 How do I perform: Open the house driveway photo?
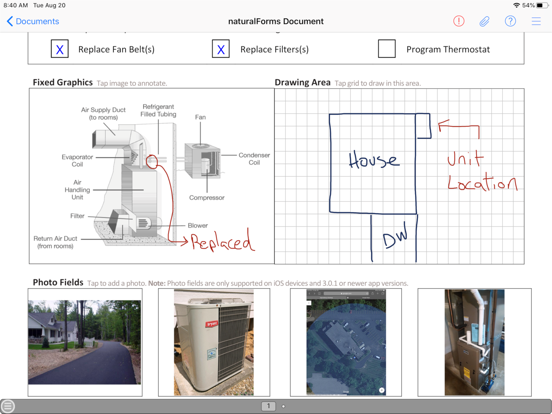click(x=85, y=342)
